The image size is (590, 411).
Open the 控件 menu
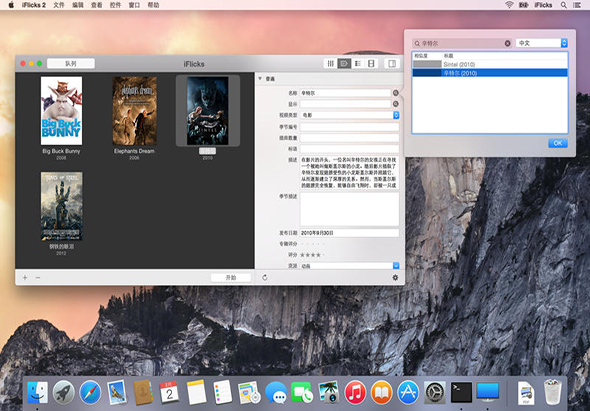pos(115,5)
